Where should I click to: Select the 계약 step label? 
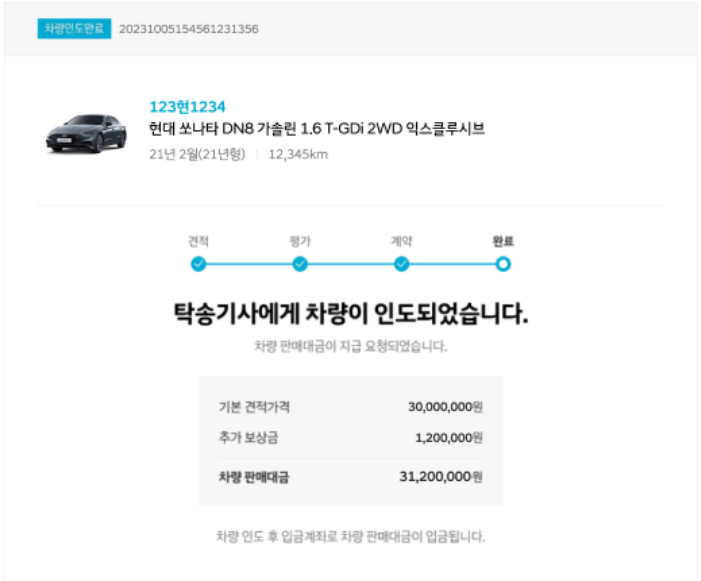(401, 241)
